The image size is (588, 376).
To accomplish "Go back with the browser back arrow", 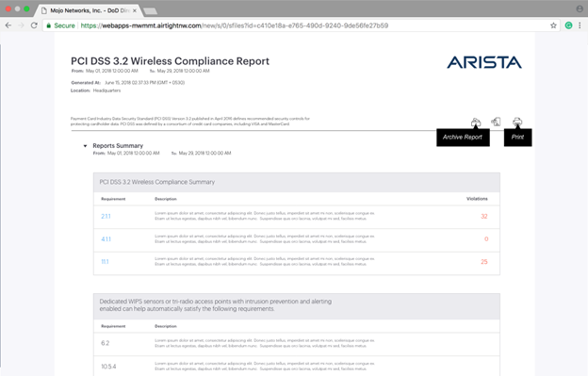I will click(x=8, y=25).
